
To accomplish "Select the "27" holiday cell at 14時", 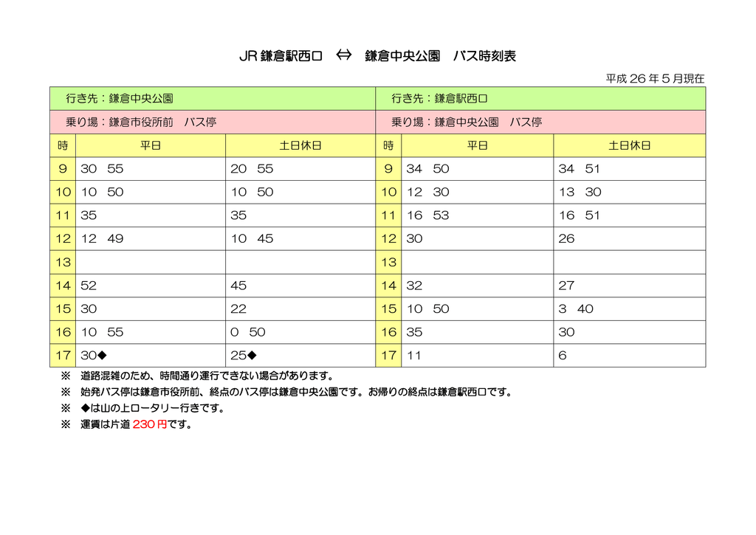I will tap(630, 286).
